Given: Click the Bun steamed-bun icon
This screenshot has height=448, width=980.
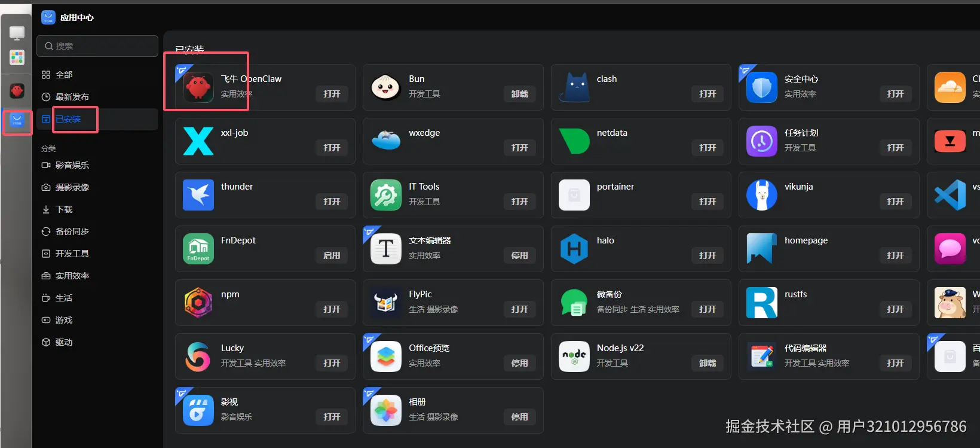Looking at the screenshot, I should [385, 87].
